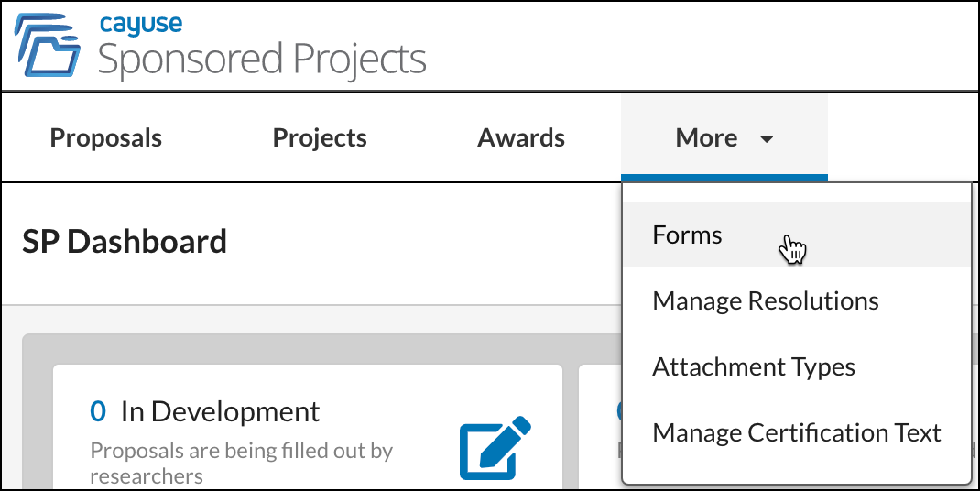Click the SP Dashboard heading
Image resolution: width=980 pixels, height=491 pixels.
click(125, 242)
